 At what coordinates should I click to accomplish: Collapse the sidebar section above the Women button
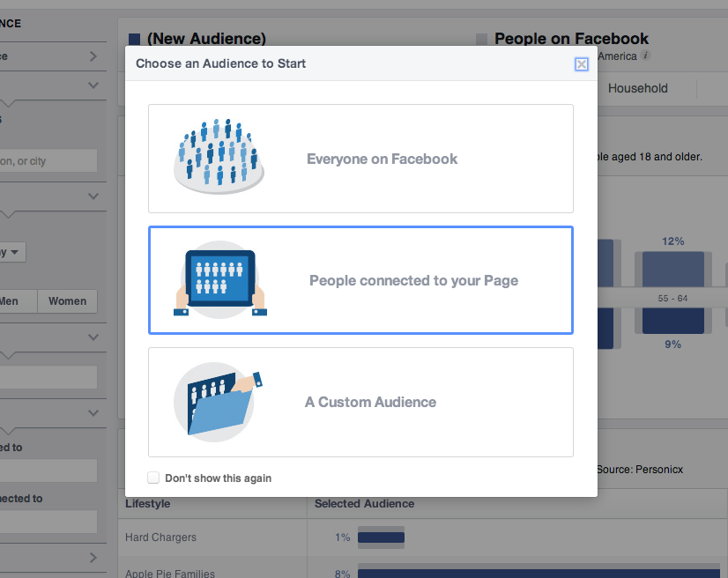pyautogui.click(x=93, y=196)
